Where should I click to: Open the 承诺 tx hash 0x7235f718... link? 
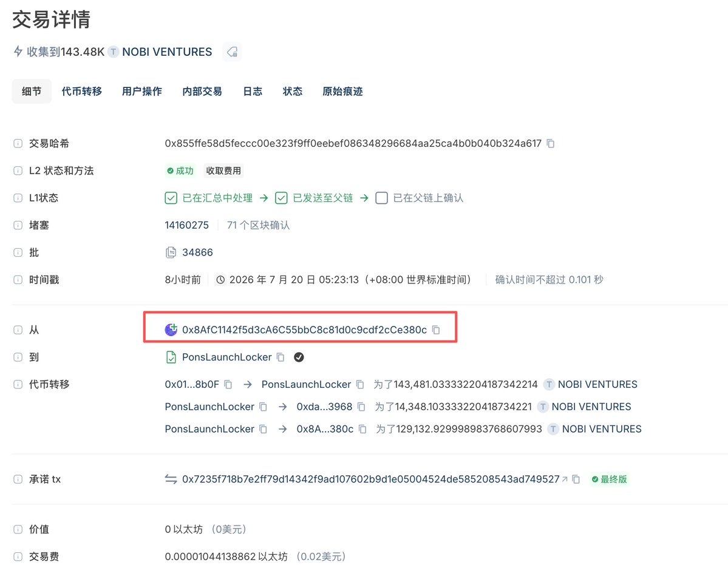(x=370, y=479)
